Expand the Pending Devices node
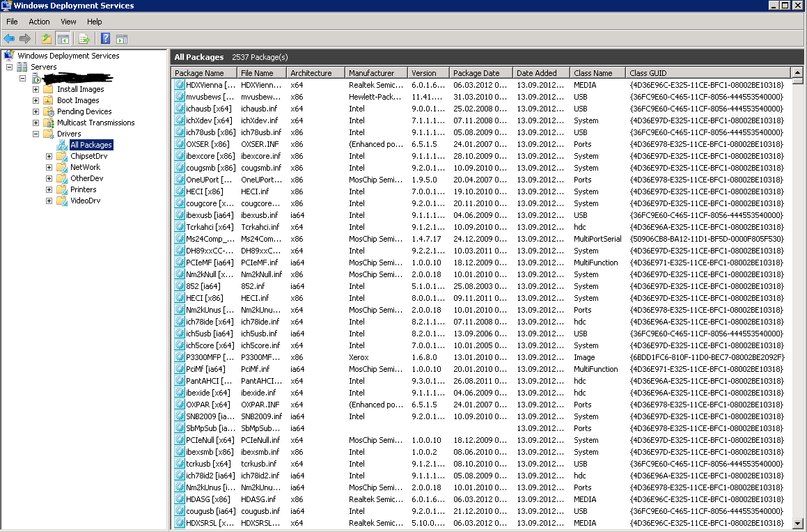 tap(36, 111)
